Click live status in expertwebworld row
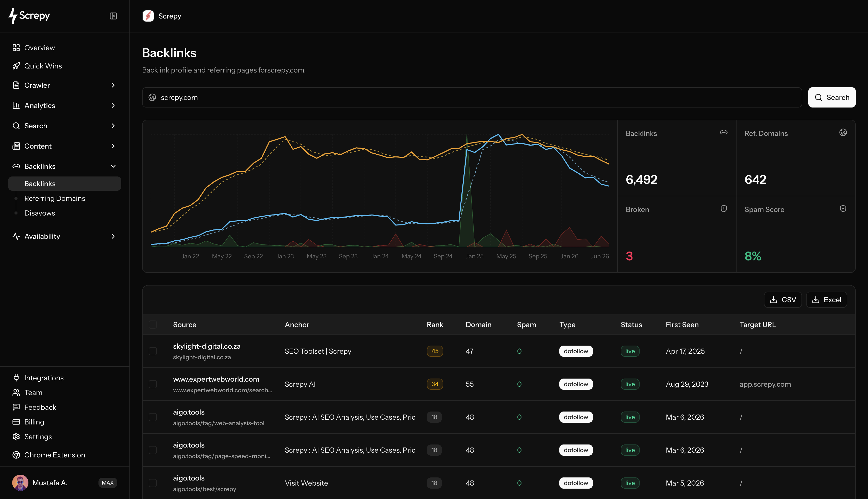This screenshot has height=499, width=868. click(630, 384)
